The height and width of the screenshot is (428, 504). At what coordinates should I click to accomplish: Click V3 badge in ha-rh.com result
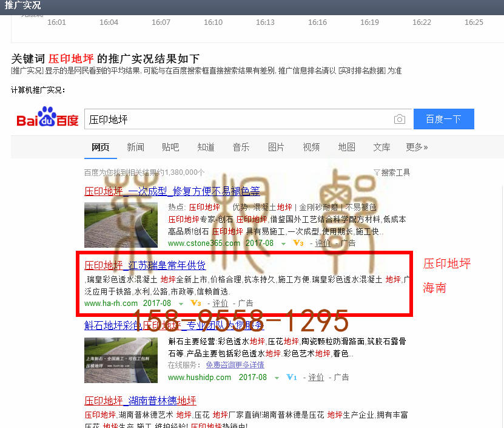coord(195,303)
